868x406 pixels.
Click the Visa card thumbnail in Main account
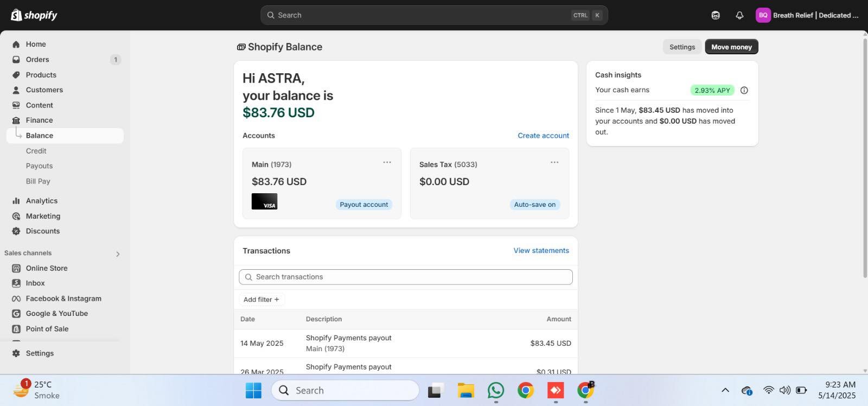[x=264, y=201]
